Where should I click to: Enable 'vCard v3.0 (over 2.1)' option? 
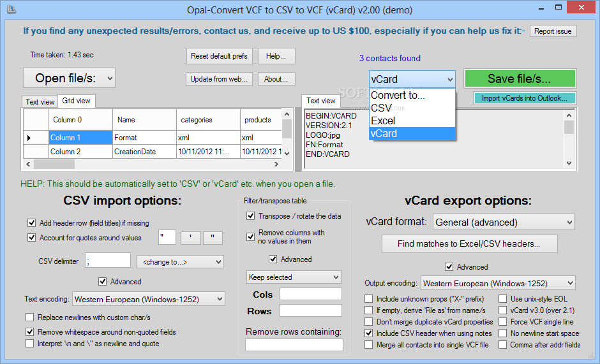click(x=503, y=310)
